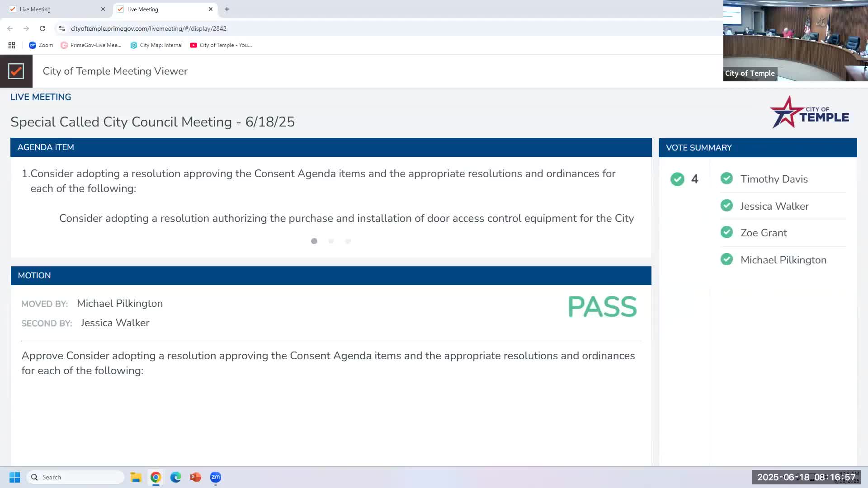
Task: Open the Microsoft Edge taskbar icon
Action: point(175,477)
